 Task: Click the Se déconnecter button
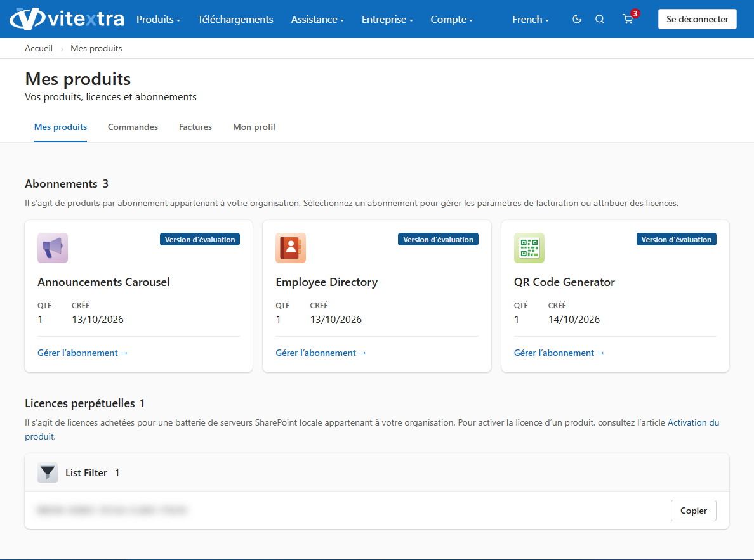pyautogui.click(x=698, y=19)
